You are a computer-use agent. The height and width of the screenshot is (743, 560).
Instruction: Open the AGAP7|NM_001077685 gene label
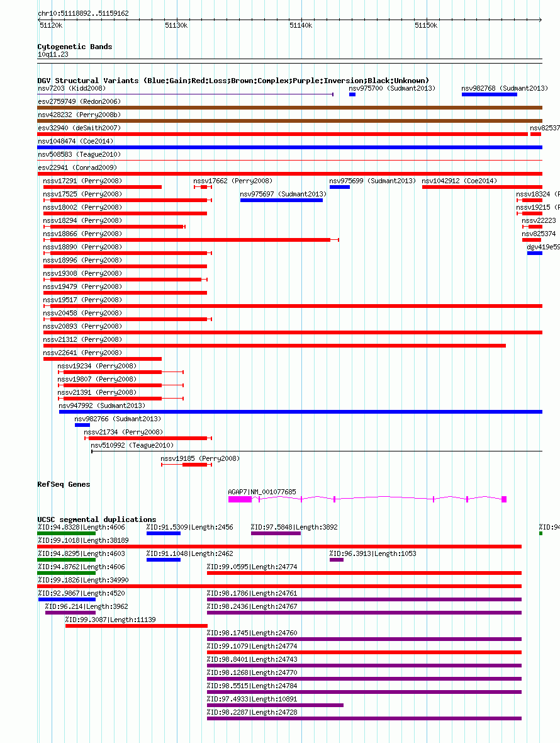coord(262,493)
